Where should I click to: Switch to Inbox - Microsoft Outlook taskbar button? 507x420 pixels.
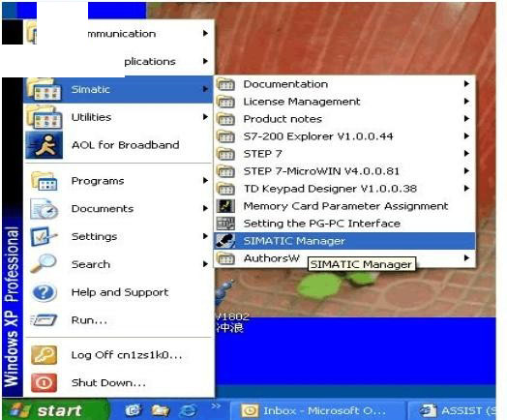[x=317, y=411]
